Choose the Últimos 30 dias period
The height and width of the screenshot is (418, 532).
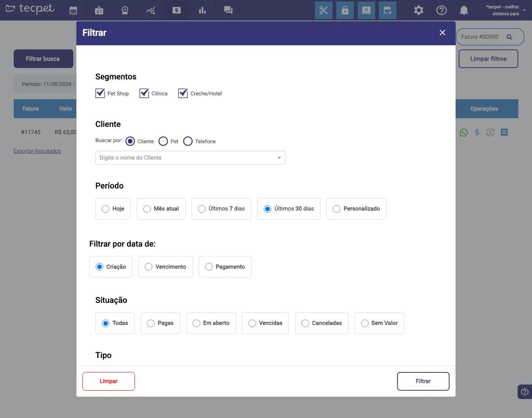(x=289, y=209)
